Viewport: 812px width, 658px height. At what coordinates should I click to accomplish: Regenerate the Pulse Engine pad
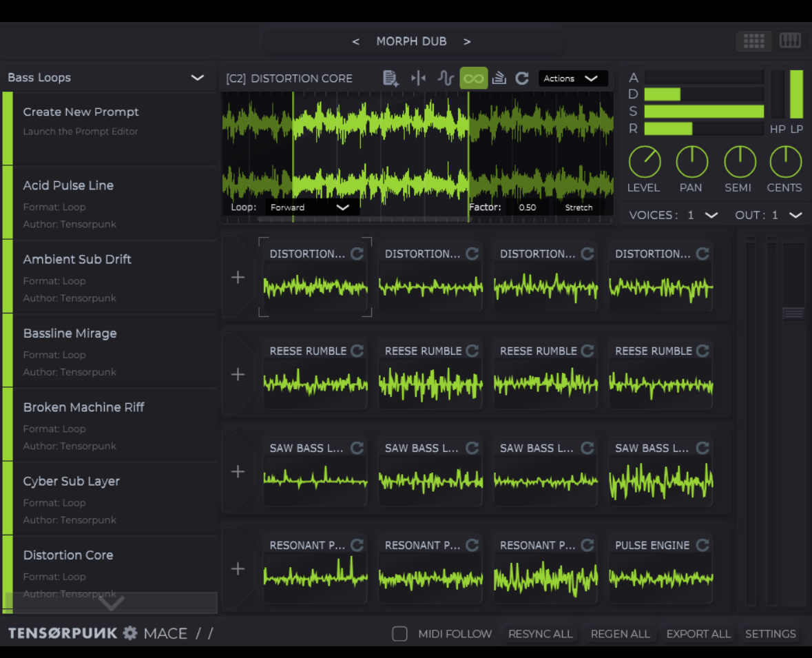[x=702, y=545]
